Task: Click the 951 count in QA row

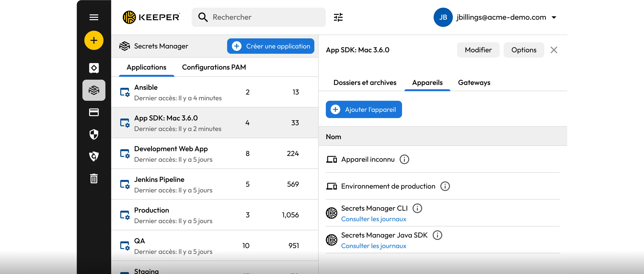Action: point(294,246)
